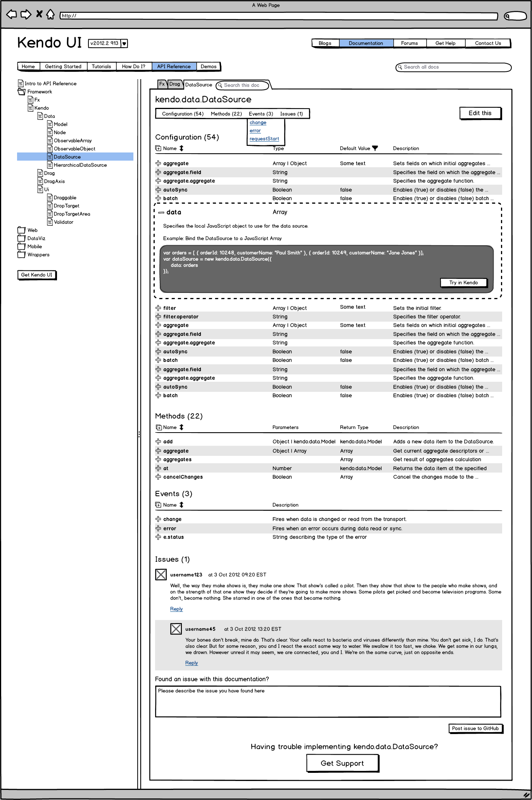Click the Get Support button

click(x=342, y=763)
